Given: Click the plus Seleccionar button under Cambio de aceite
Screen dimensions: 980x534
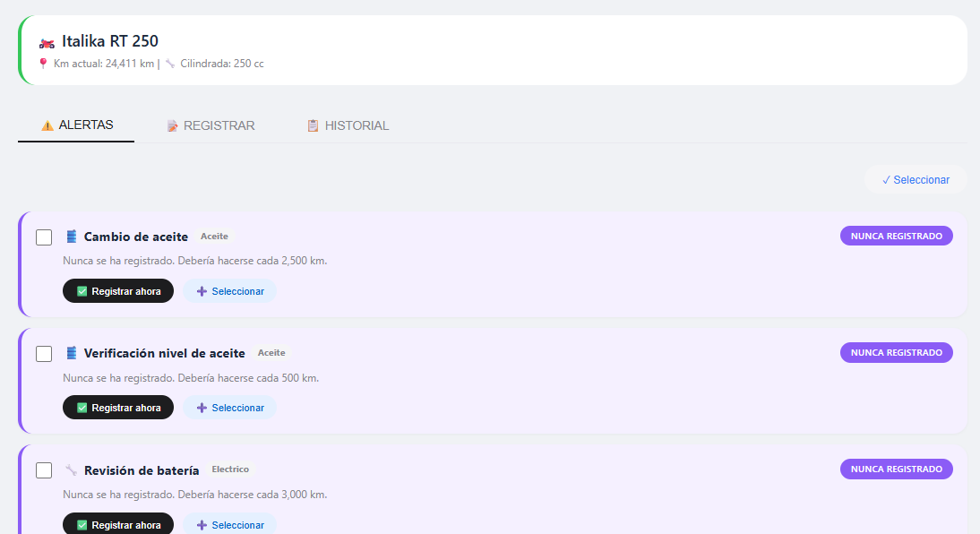Looking at the screenshot, I should [229, 291].
